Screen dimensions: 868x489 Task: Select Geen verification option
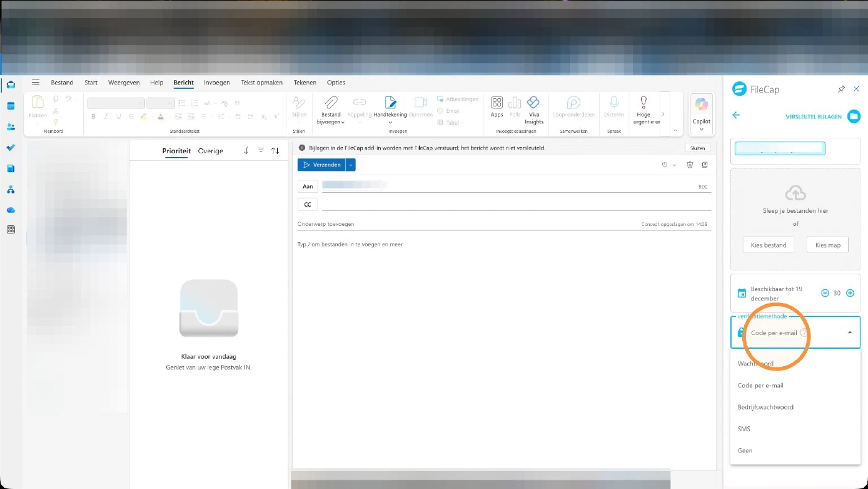pos(795,451)
